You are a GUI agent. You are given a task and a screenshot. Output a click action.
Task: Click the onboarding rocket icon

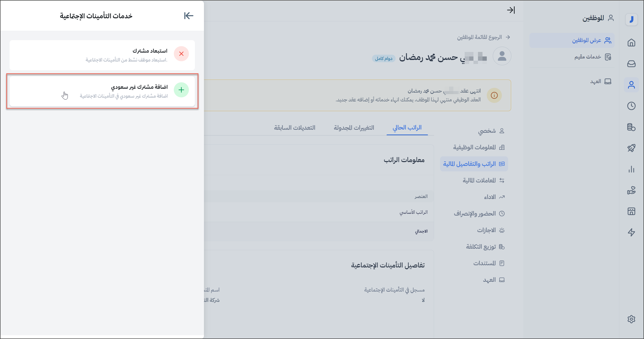(632, 148)
